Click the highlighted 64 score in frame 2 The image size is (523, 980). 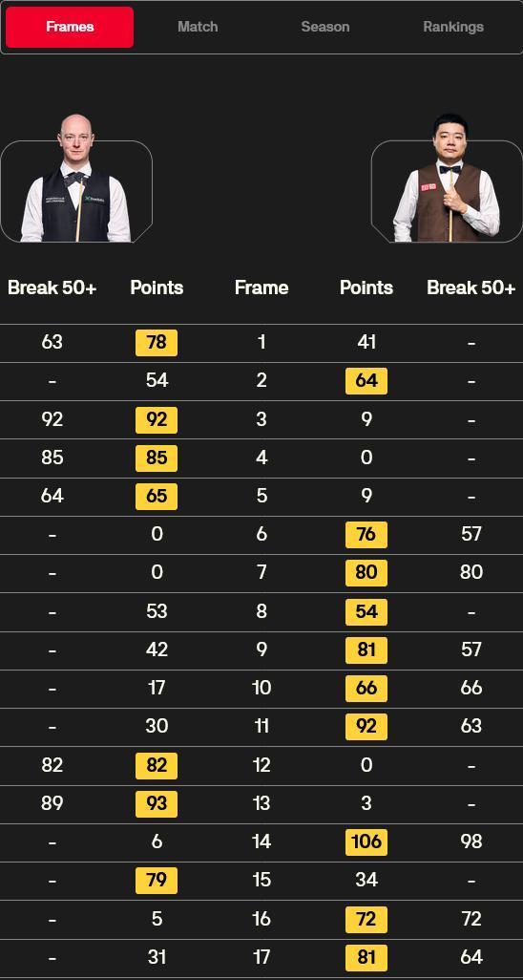pos(366,380)
